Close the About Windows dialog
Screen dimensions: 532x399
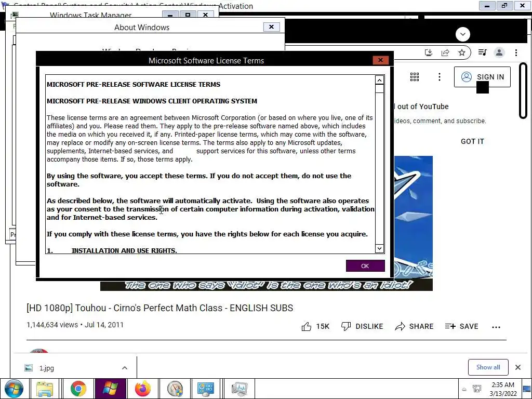(271, 27)
